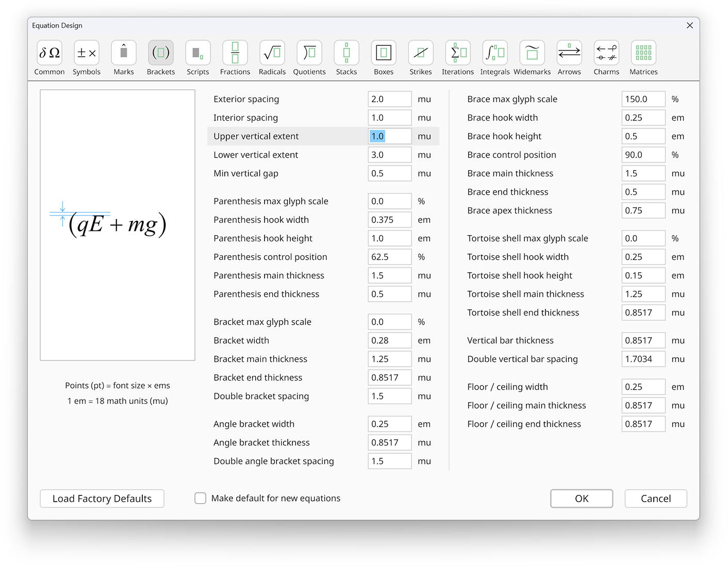Open the Boxes settings panel

click(x=383, y=57)
